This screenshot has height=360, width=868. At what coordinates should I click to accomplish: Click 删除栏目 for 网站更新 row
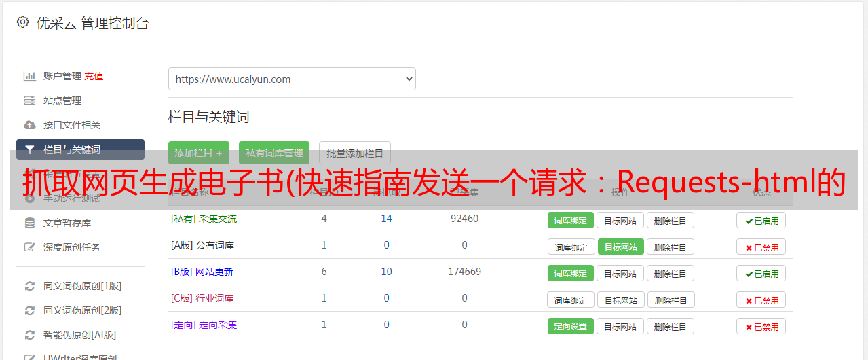(670, 273)
